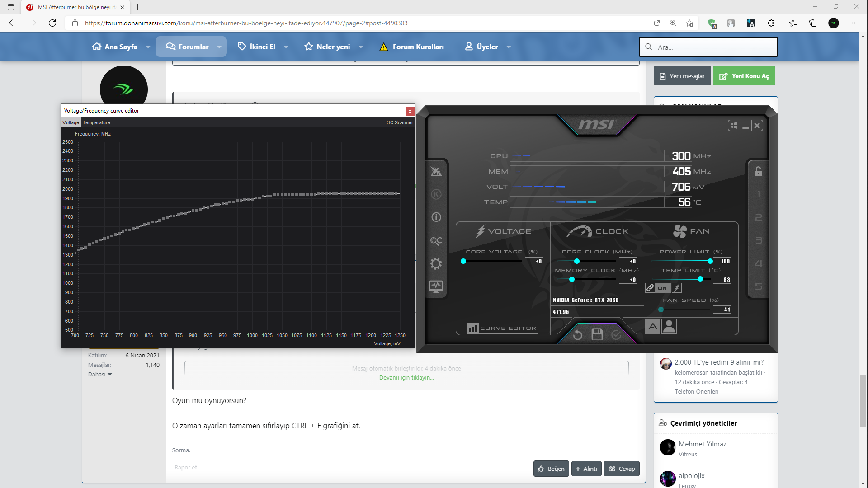This screenshot has height=488, width=868.
Task: Open the browser Favorites icon
Action: pos(793,23)
